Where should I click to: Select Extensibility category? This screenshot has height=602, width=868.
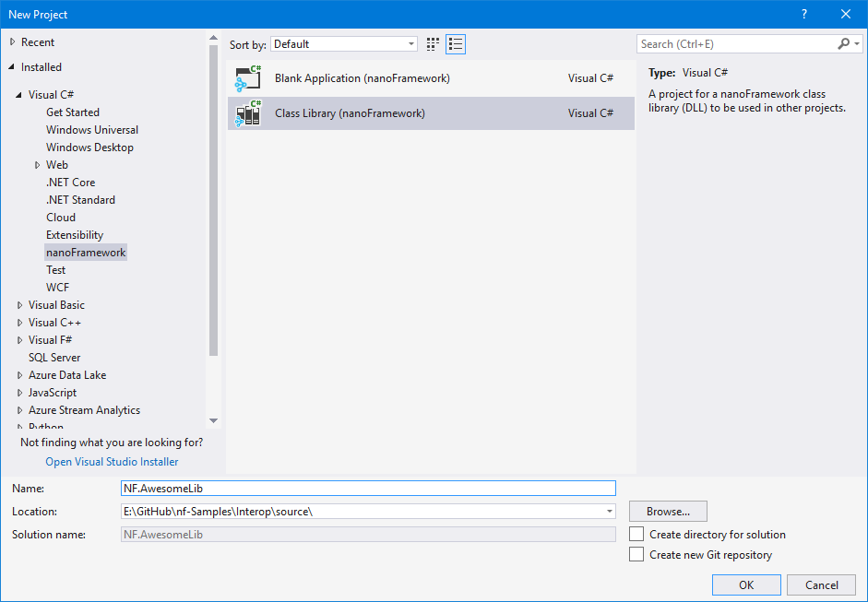(75, 235)
